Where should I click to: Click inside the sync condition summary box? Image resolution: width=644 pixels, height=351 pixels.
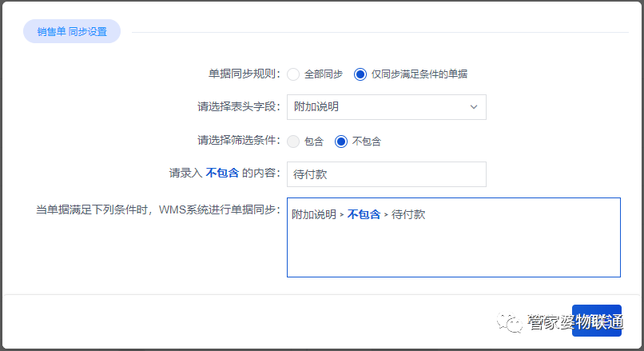click(x=453, y=248)
